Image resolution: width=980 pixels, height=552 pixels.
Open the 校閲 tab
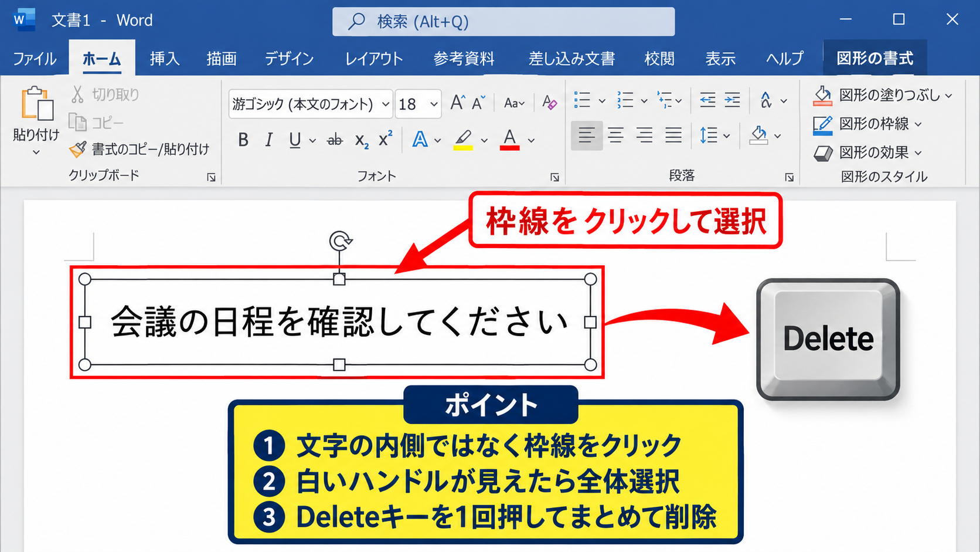(659, 59)
